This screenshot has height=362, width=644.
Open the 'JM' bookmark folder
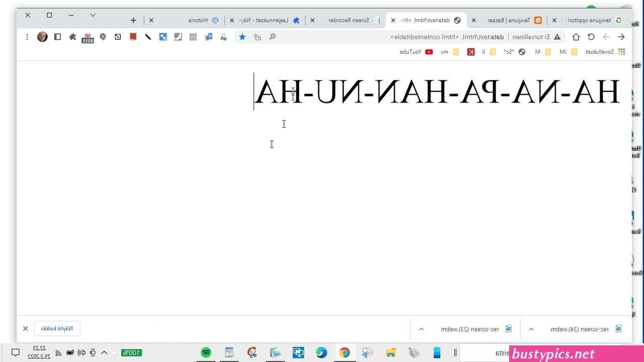pyautogui.click(x=568, y=52)
